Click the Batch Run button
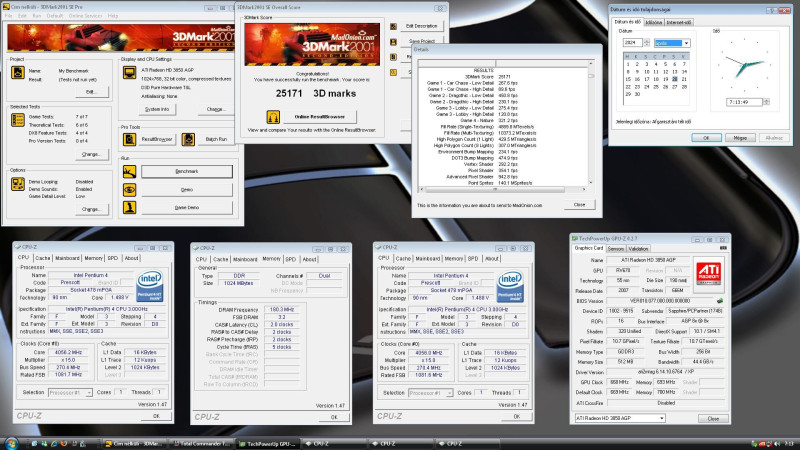The image size is (800, 450). 216,139
